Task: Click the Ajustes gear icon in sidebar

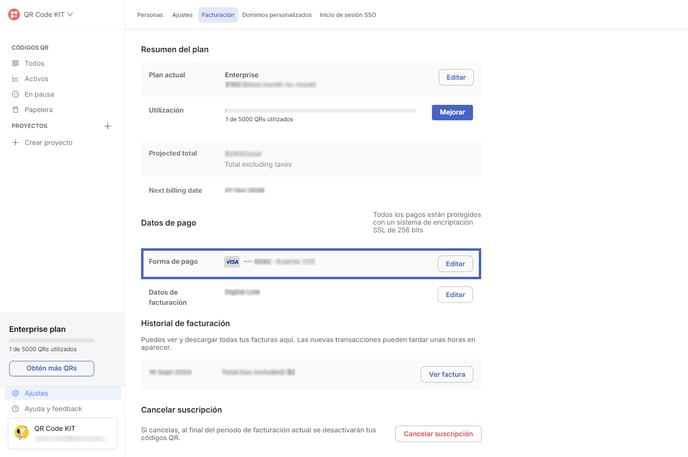Action: click(x=15, y=394)
